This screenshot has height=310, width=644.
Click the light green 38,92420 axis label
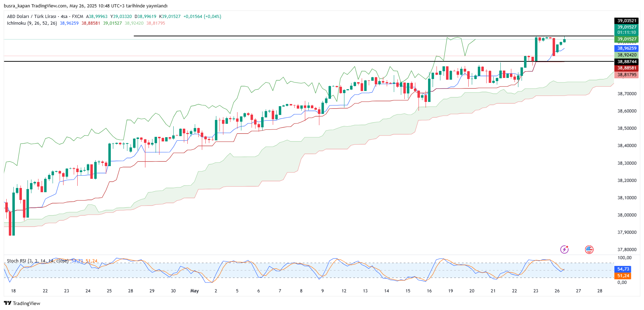tap(627, 55)
